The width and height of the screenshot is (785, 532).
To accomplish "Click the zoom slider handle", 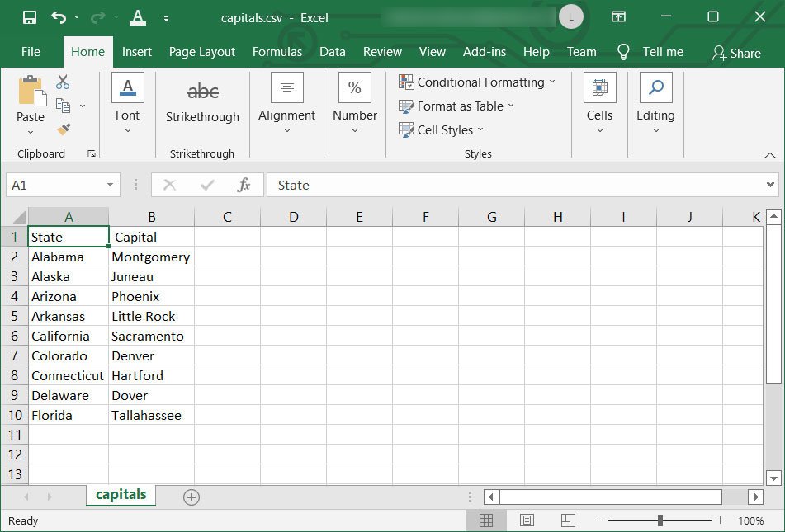I will (660, 520).
